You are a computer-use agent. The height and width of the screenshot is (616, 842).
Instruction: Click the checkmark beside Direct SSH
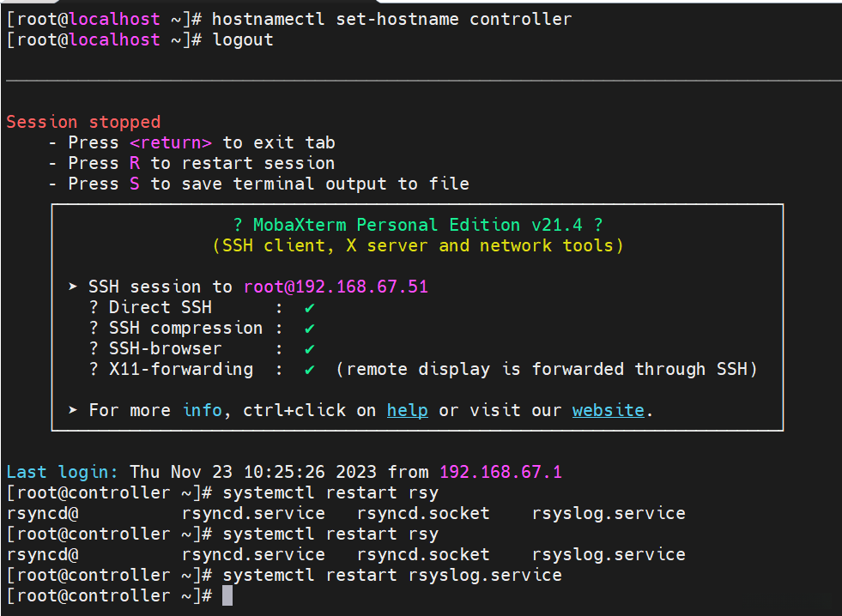click(x=309, y=307)
